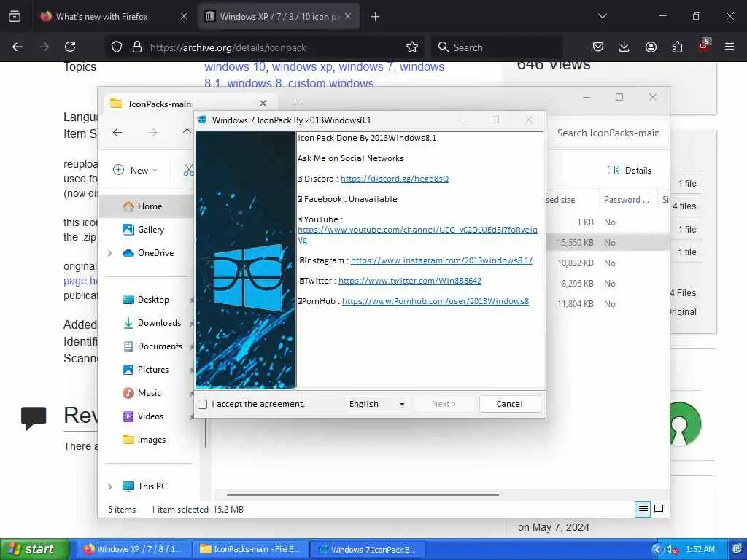This screenshot has height=560, width=747.
Task: Reload the archive.org page
Action: [70, 47]
